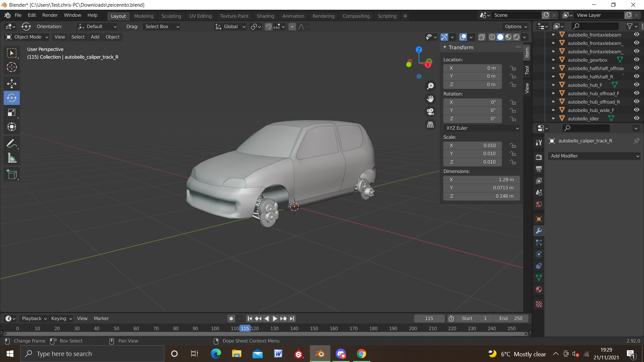
Task: Toggle camera view icon in viewport
Action: coord(430,112)
